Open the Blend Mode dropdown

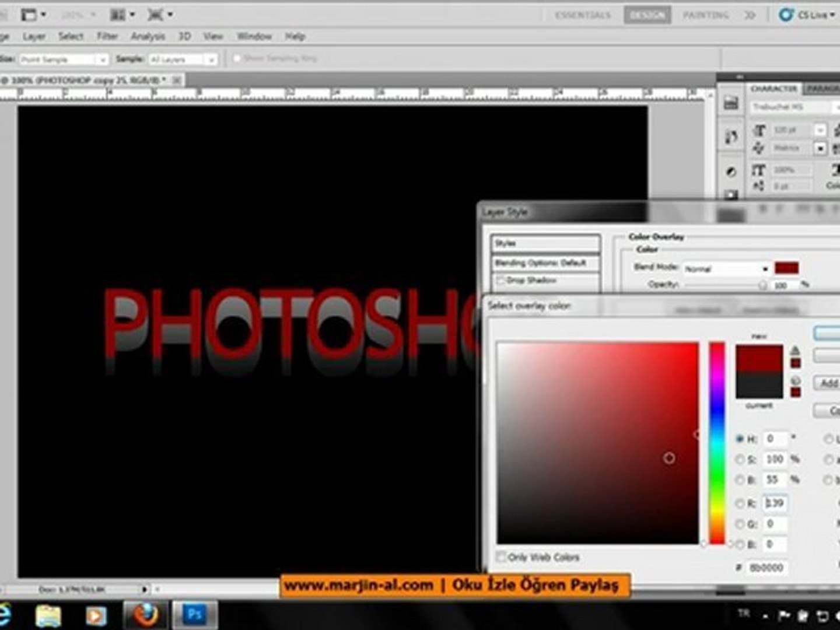(x=727, y=268)
